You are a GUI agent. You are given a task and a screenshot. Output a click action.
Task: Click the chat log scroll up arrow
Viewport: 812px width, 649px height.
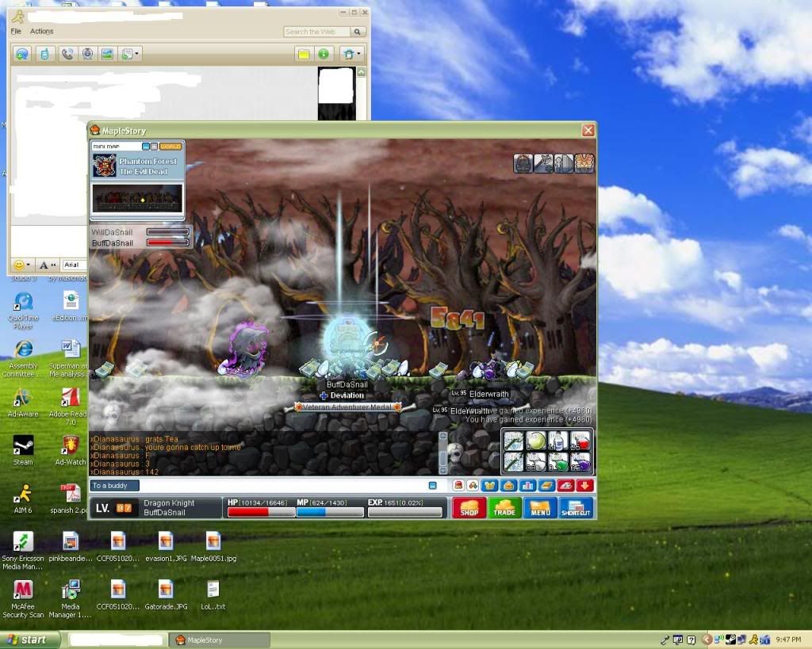(442, 437)
